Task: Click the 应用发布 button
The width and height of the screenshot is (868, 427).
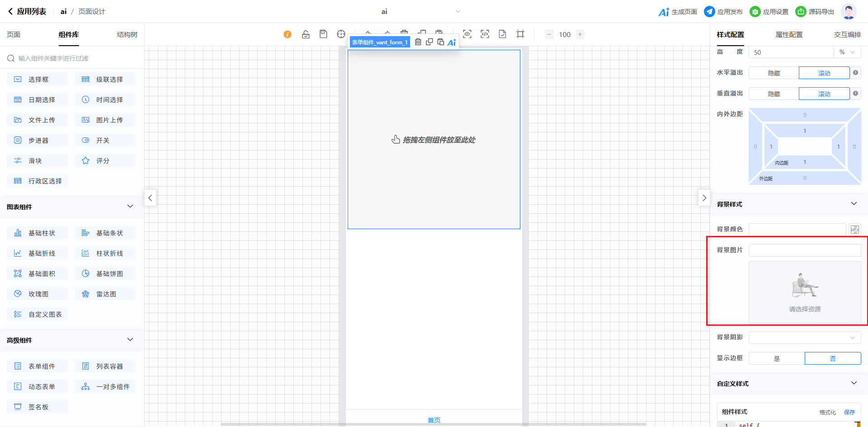Action: pyautogui.click(x=723, y=12)
